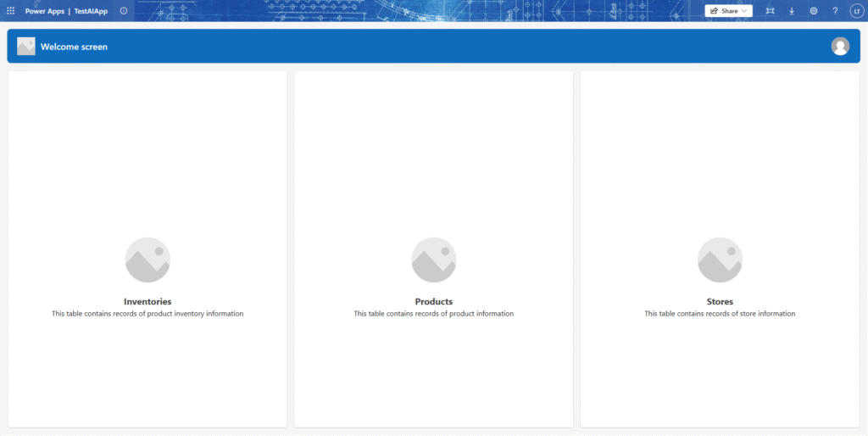Click the Power Apps label
The width and height of the screenshot is (868, 436).
click(44, 11)
